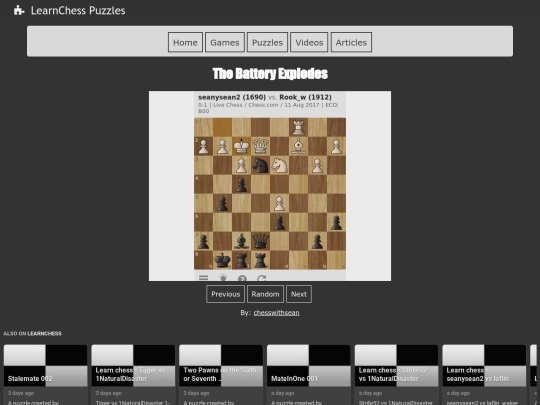The width and height of the screenshot is (540, 405).
Task: Click the question mark help icon
Action: coord(242,278)
